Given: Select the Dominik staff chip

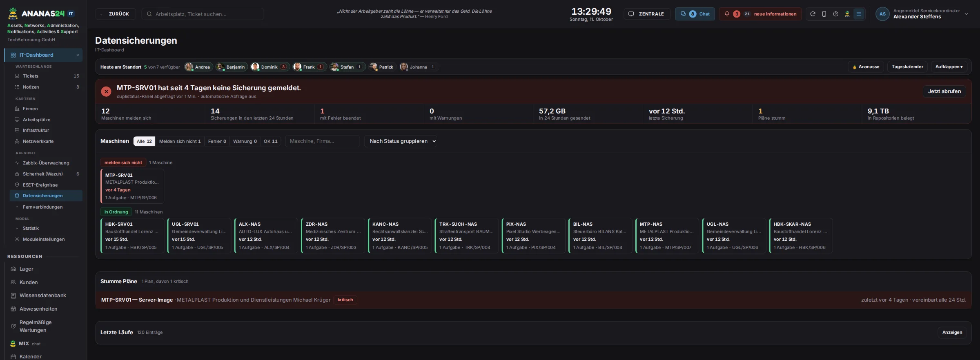Looking at the screenshot, I should coord(270,67).
